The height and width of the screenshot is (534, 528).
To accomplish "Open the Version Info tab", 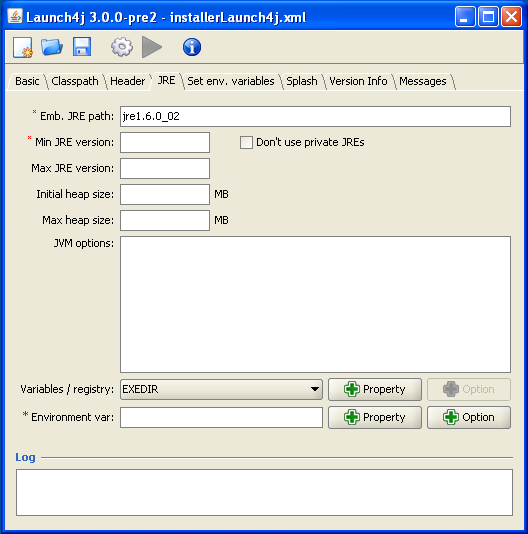I will point(358,81).
